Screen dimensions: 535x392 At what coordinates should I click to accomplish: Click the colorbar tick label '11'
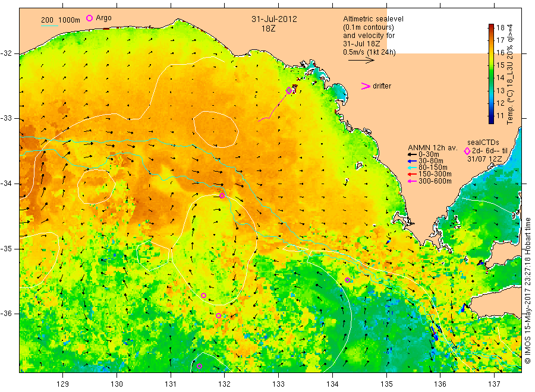(500, 116)
